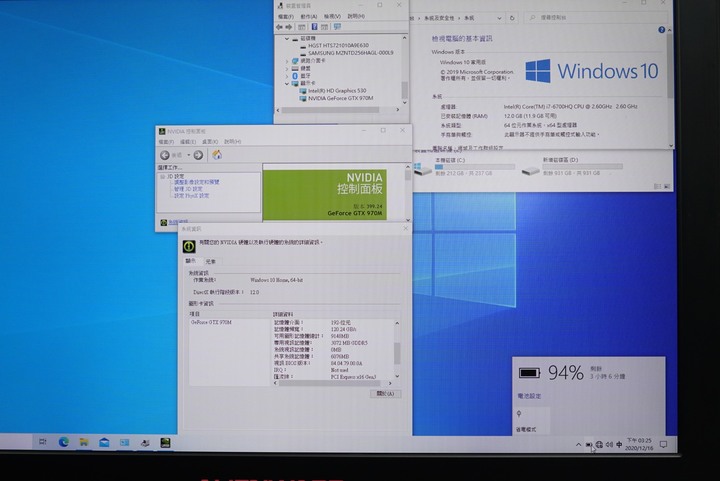The image size is (720, 481).
Task: Expand the 鍵盤 node in Device Manager
Action: (x=287, y=68)
